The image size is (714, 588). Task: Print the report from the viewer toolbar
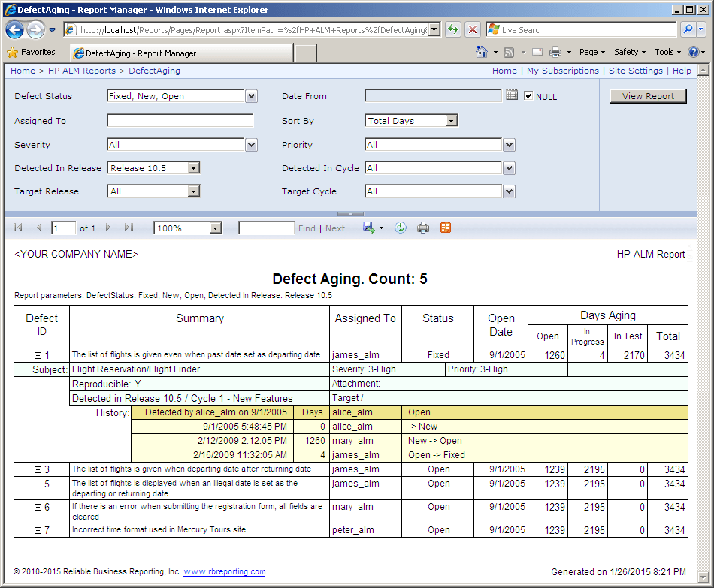coord(422,227)
